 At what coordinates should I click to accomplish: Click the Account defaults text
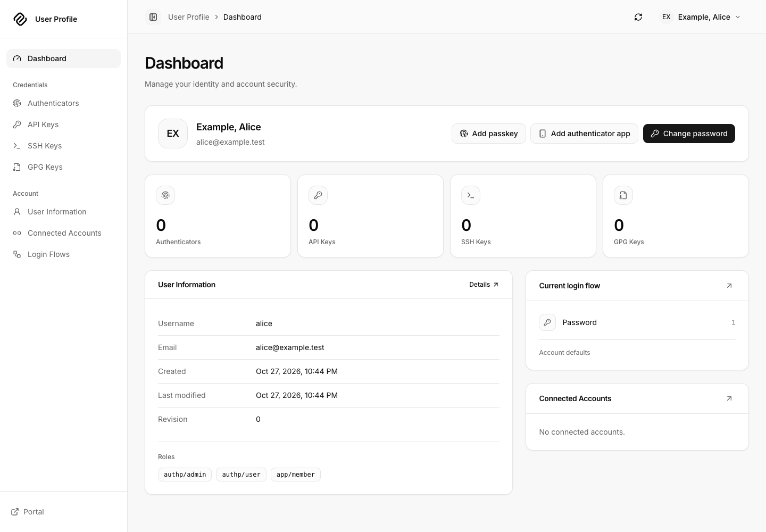click(564, 353)
